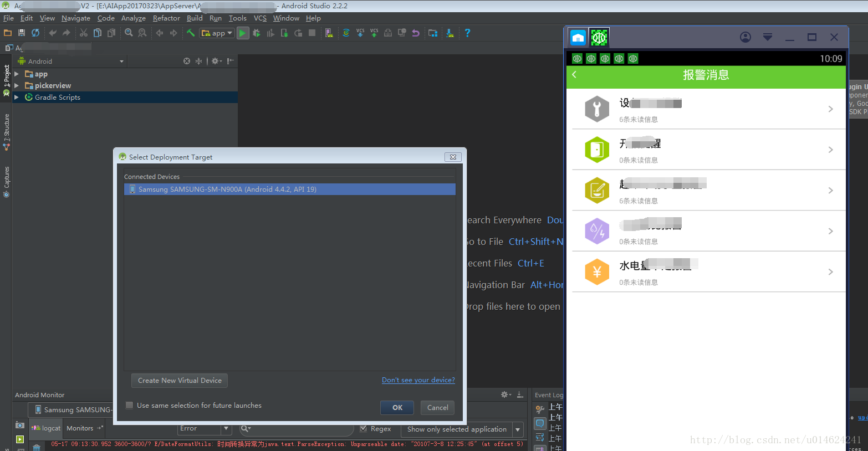Click the Open folder toolbar icon
This screenshot has width=868, height=451.
pyautogui.click(x=8, y=33)
